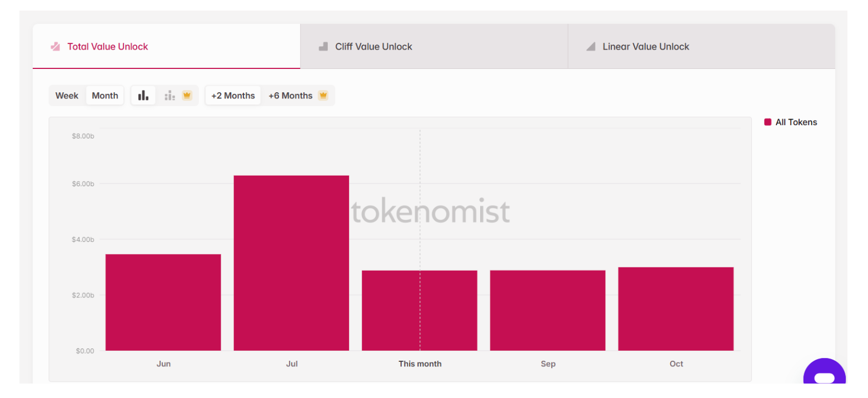Click the Total Value Unlock tab icon
The height and width of the screenshot is (398, 868).
coord(55,47)
